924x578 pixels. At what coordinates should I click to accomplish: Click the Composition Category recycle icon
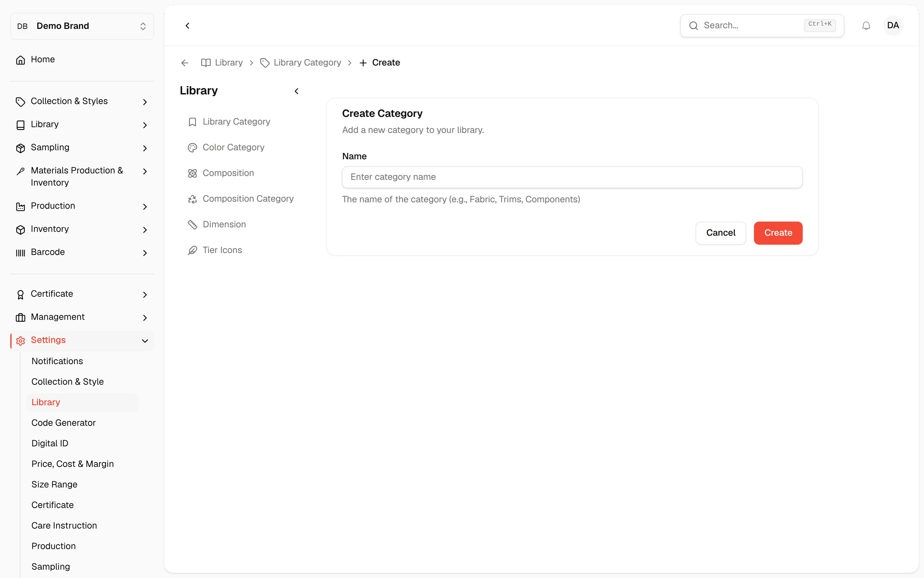193,199
